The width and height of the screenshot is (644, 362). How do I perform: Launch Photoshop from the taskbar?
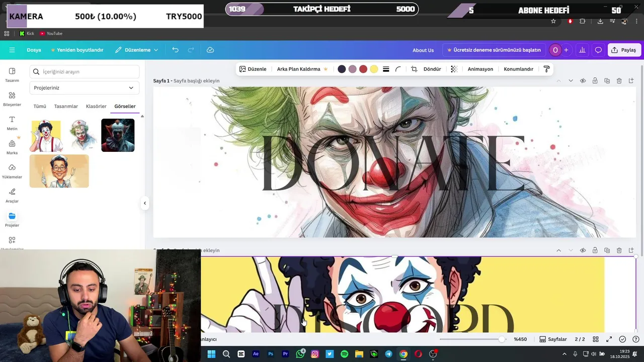point(271,354)
